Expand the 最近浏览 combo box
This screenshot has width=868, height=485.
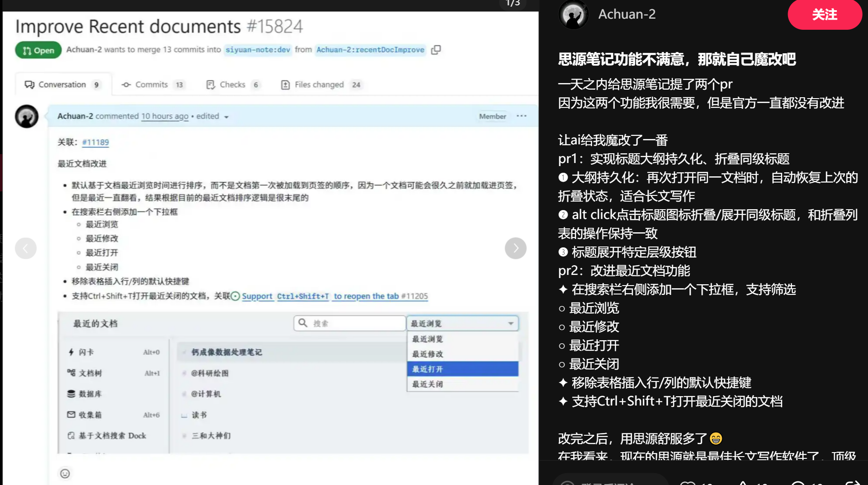pyautogui.click(x=462, y=323)
